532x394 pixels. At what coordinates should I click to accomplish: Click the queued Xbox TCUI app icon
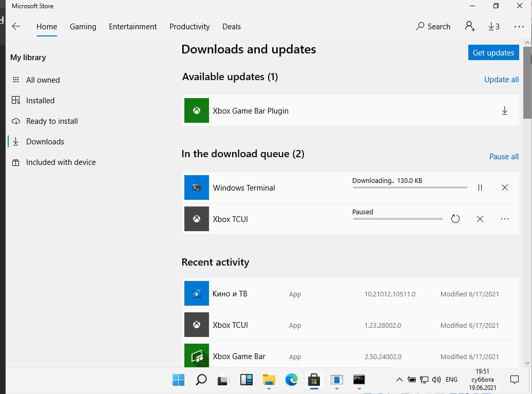[x=197, y=219]
